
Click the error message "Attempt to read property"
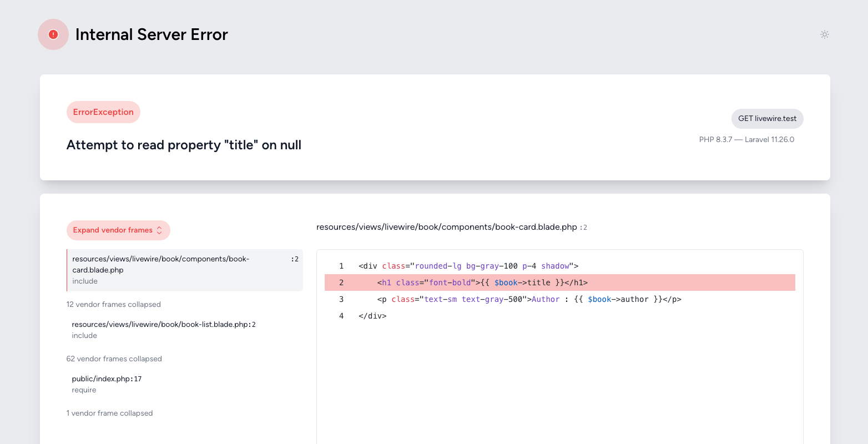tap(184, 145)
